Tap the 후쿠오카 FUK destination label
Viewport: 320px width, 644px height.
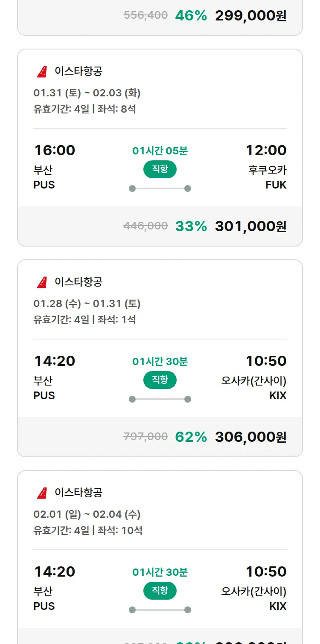[x=267, y=177]
